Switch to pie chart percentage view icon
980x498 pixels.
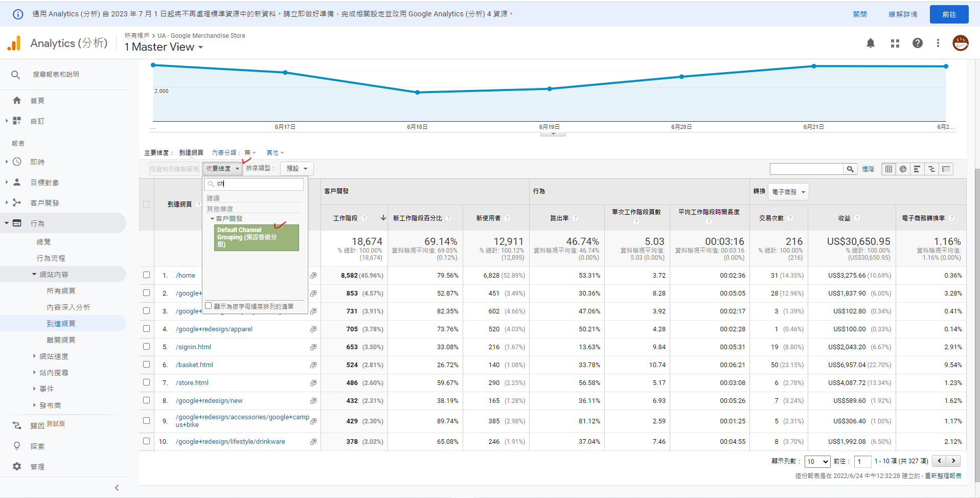[x=903, y=169]
